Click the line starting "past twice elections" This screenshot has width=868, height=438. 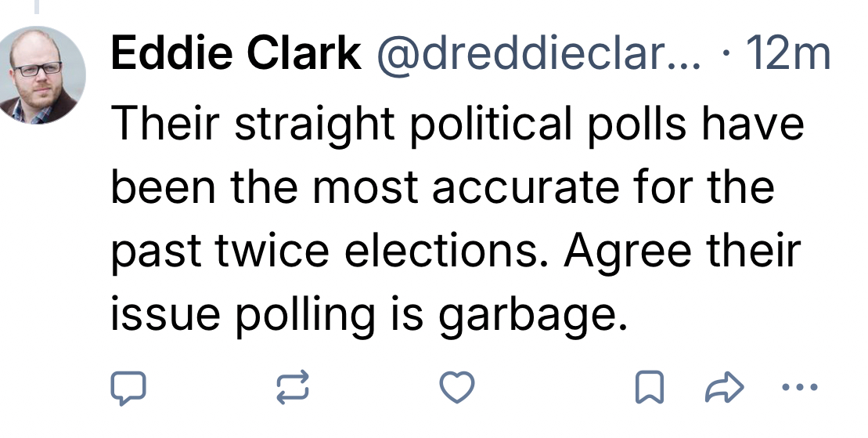pyautogui.click(x=456, y=251)
